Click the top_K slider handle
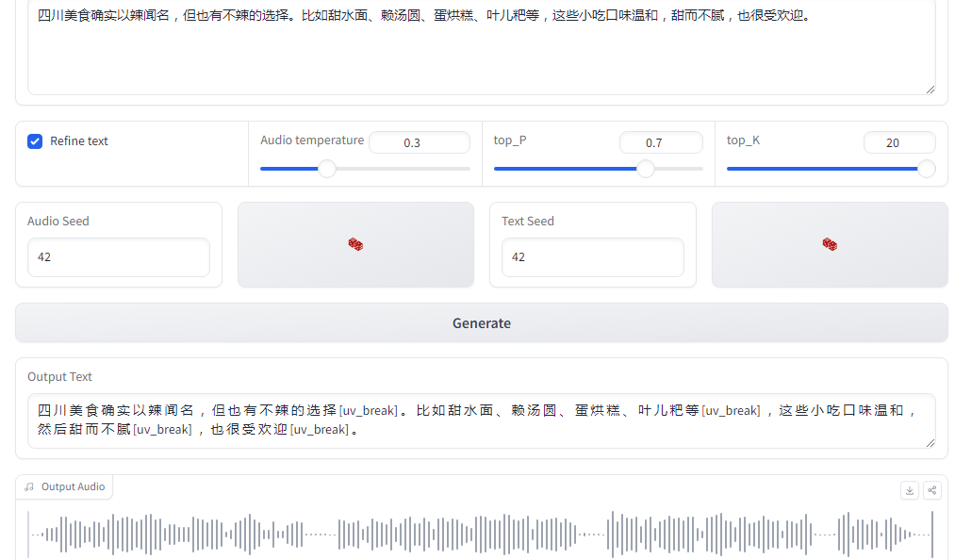This screenshot has width=955, height=560. tap(926, 169)
